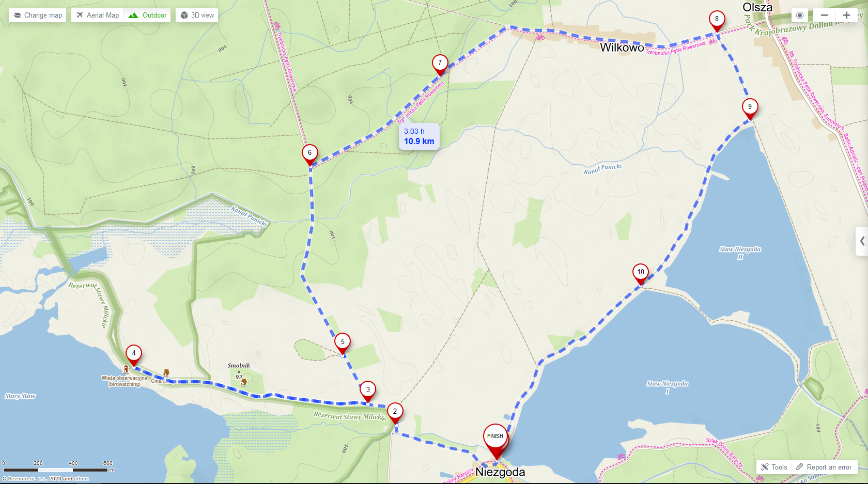Screen dimensions: 868x484
Task: Enable the 3D view
Action: point(197,15)
